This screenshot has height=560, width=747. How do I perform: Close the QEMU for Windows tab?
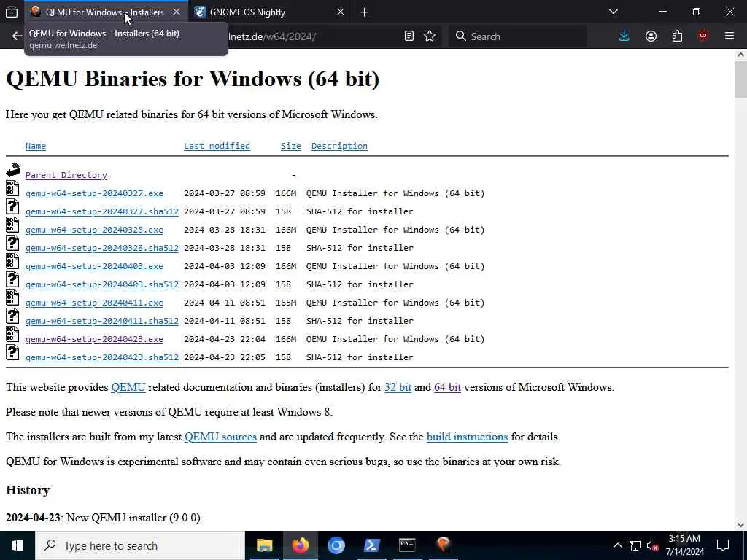(x=177, y=12)
